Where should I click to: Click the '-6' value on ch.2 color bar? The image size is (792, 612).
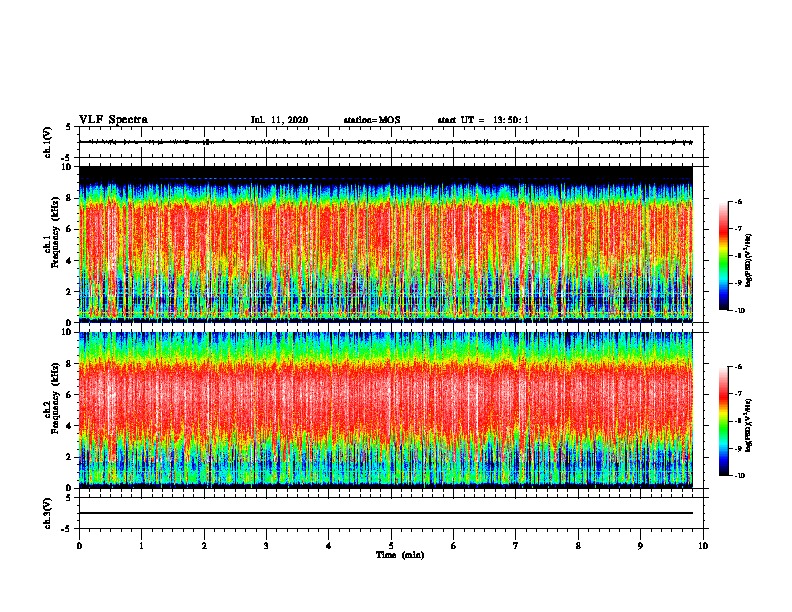tap(738, 367)
